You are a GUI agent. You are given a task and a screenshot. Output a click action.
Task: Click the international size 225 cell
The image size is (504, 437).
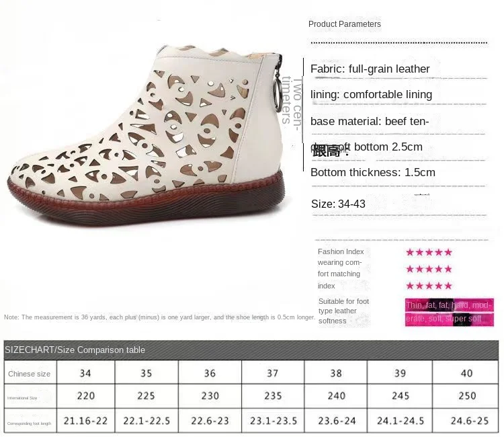(146, 396)
